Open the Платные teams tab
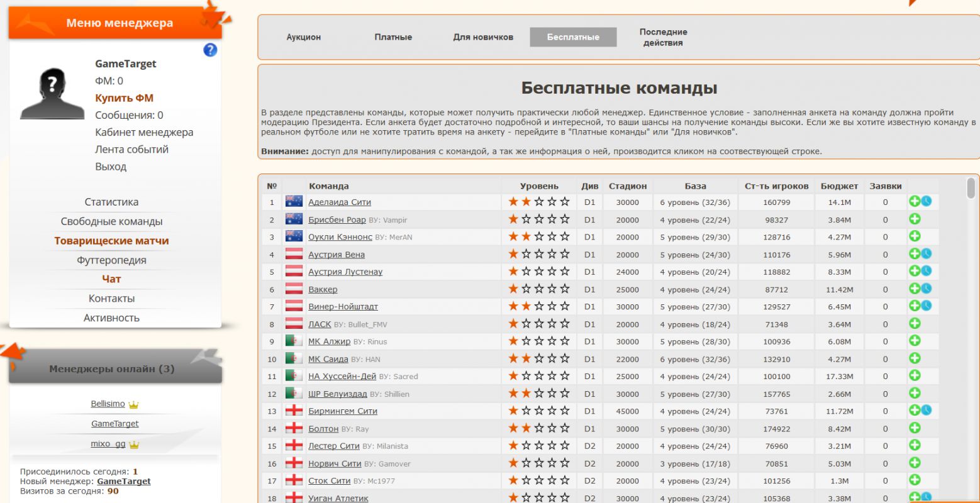This screenshot has width=980, height=503. [x=393, y=37]
